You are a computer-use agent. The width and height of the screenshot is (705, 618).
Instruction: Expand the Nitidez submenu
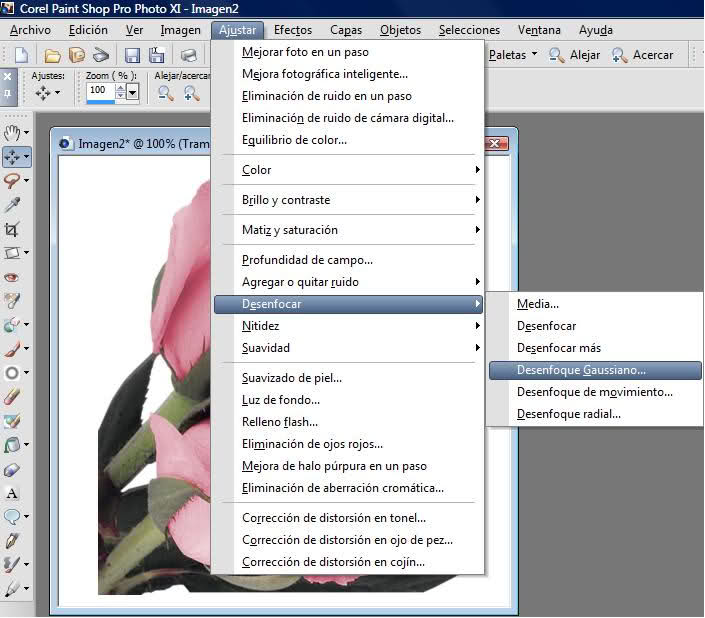click(x=348, y=326)
